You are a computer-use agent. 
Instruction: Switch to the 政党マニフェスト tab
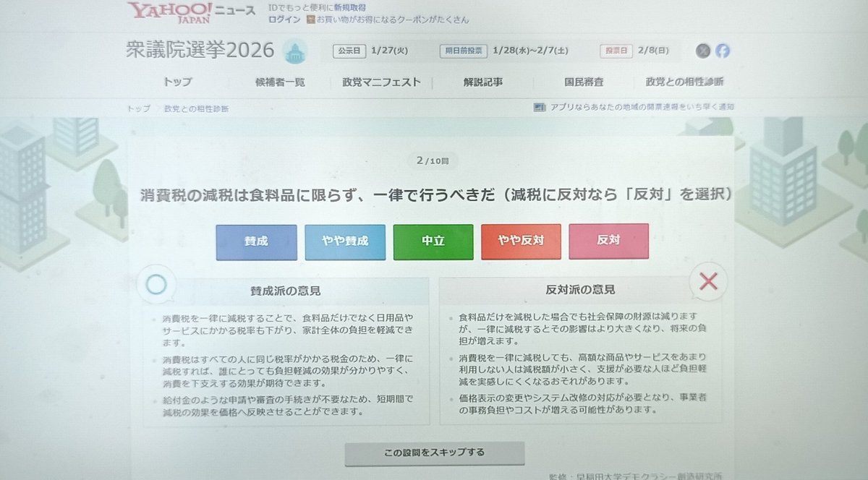(381, 82)
